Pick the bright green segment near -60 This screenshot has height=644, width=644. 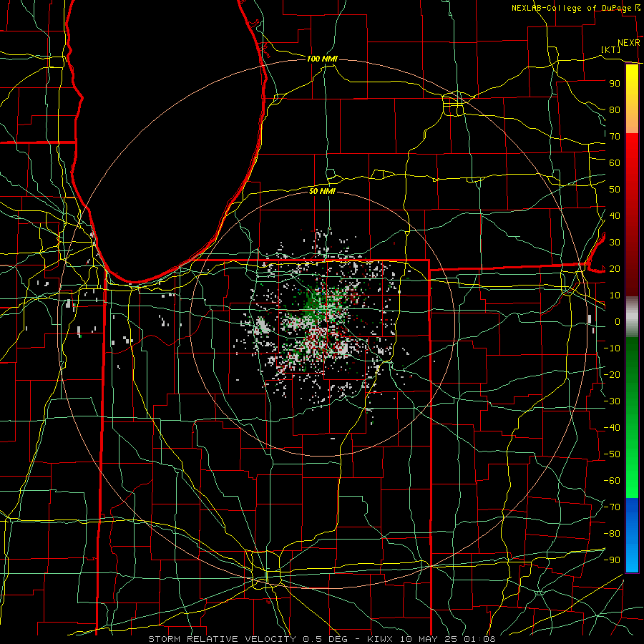tap(632, 481)
